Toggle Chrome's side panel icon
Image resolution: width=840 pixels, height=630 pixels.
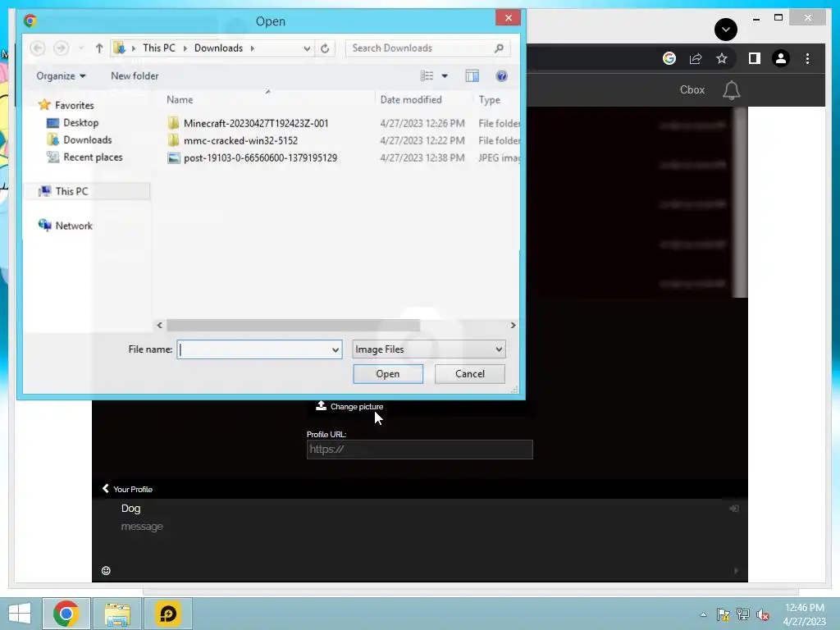point(755,58)
